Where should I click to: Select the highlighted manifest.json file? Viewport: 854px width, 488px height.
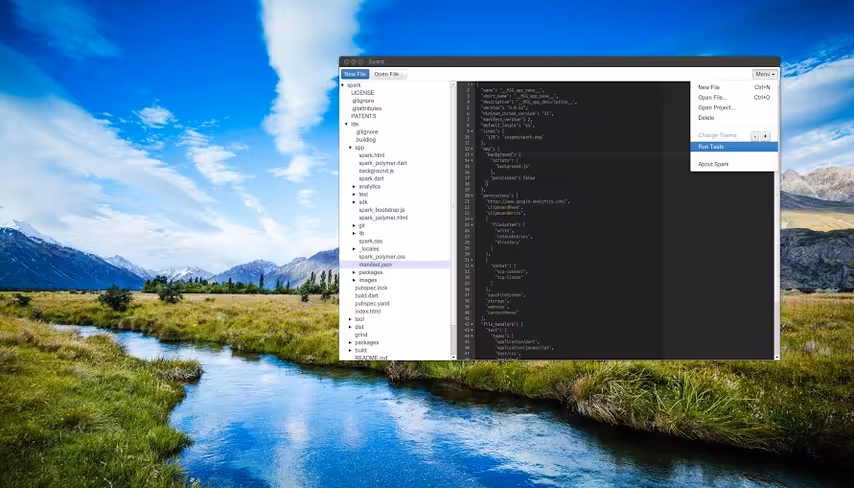[395, 265]
